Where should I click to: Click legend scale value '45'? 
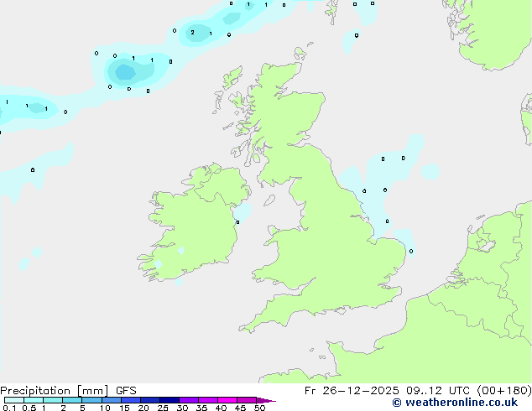click(240, 408)
